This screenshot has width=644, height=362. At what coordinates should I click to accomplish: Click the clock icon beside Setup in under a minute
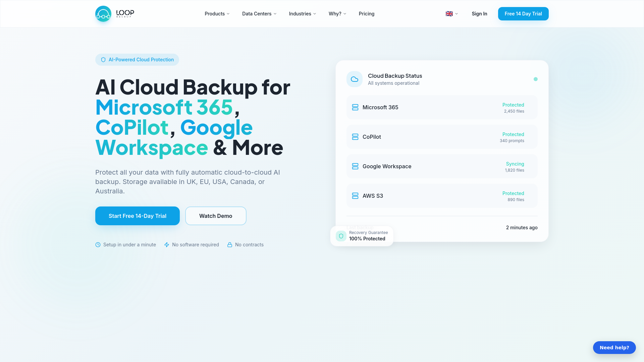tap(98, 245)
